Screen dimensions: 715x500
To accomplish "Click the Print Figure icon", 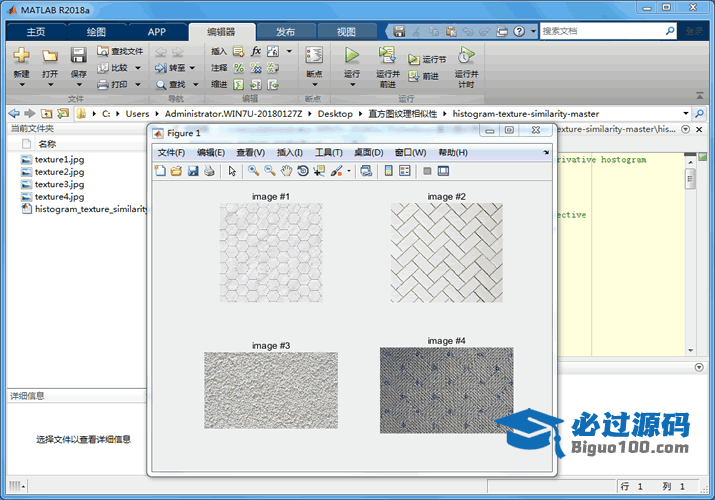I will click(209, 171).
